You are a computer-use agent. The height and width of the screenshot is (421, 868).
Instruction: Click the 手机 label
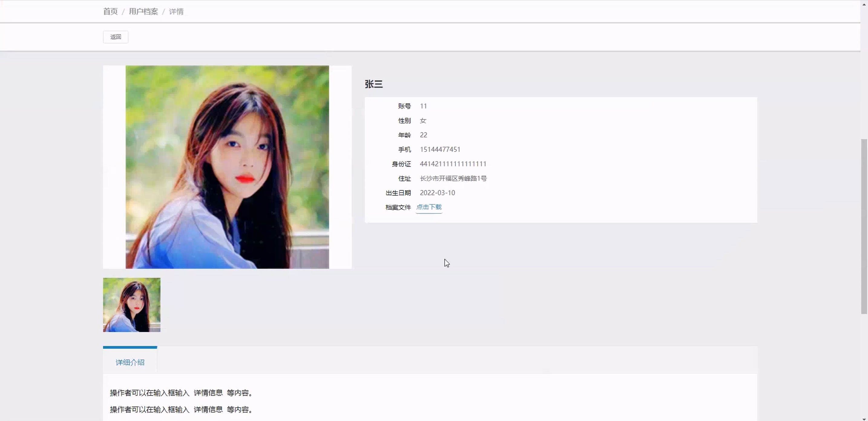coord(404,149)
